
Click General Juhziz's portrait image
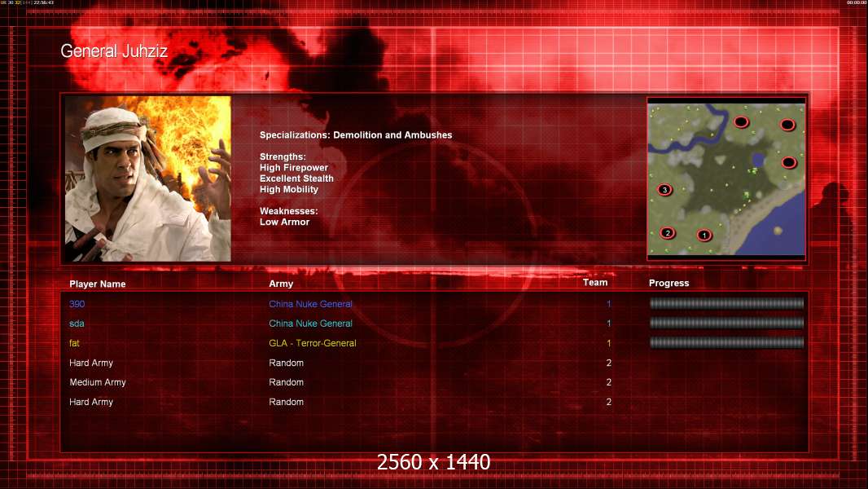click(148, 178)
